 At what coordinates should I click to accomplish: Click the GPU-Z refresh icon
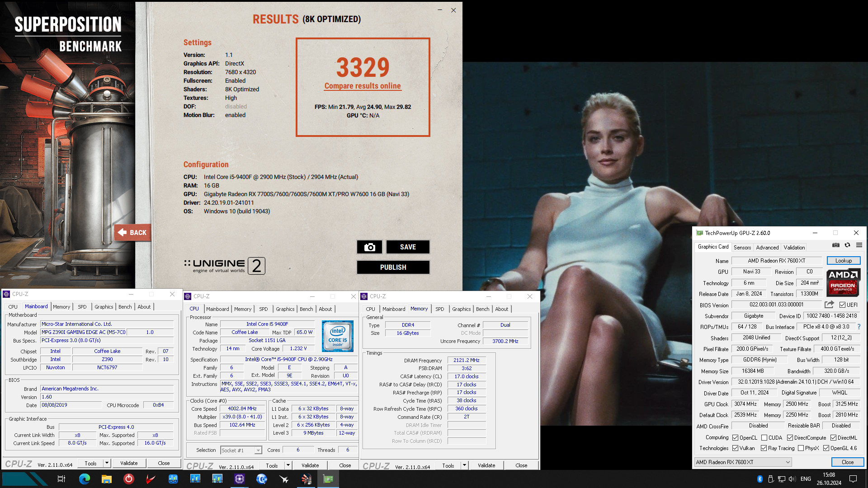(x=848, y=245)
